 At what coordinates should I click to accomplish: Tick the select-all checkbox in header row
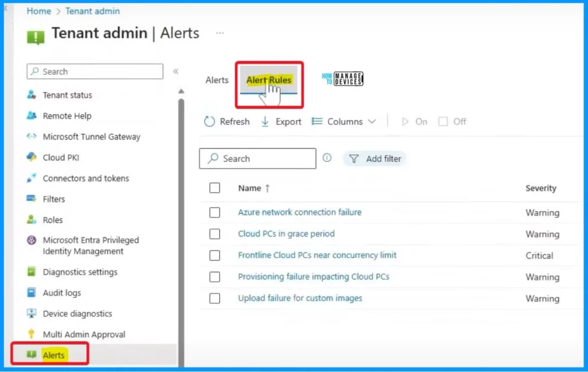pos(215,188)
